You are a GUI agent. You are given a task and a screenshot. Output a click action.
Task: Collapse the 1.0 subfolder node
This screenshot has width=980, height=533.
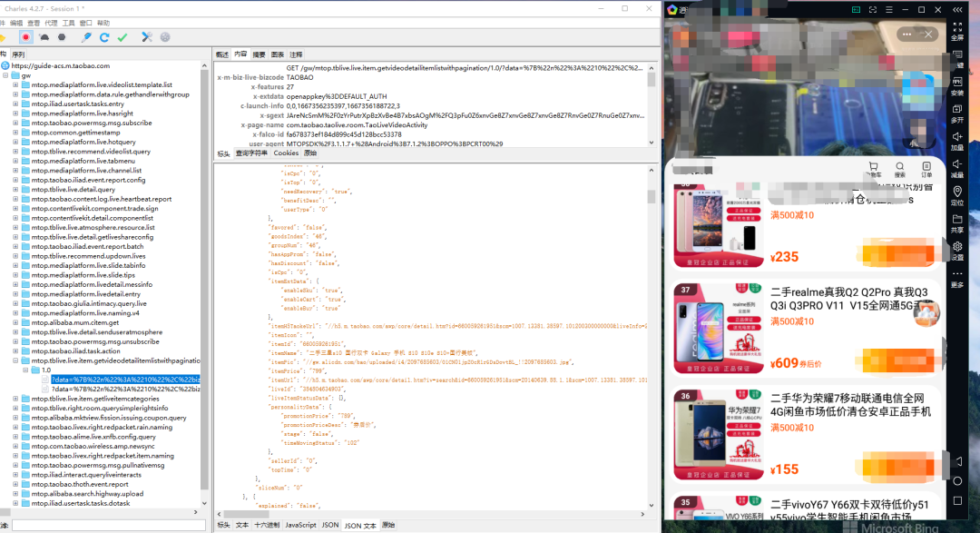point(25,370)
